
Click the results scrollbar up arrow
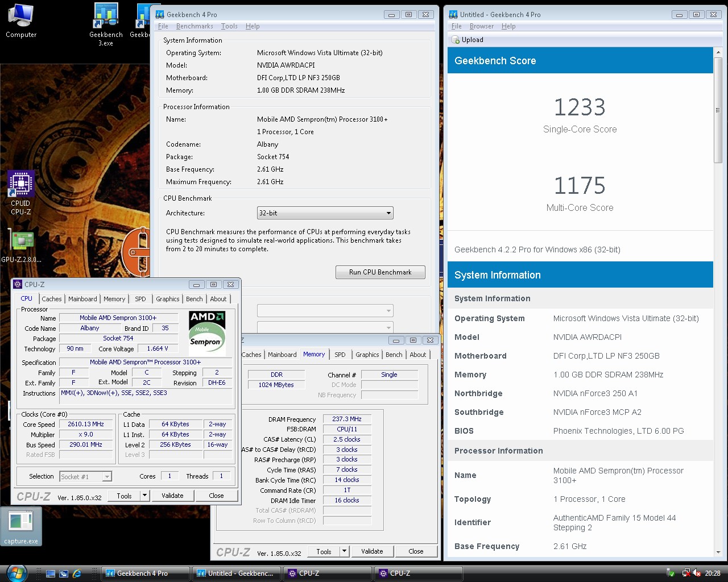click(718, 51)
